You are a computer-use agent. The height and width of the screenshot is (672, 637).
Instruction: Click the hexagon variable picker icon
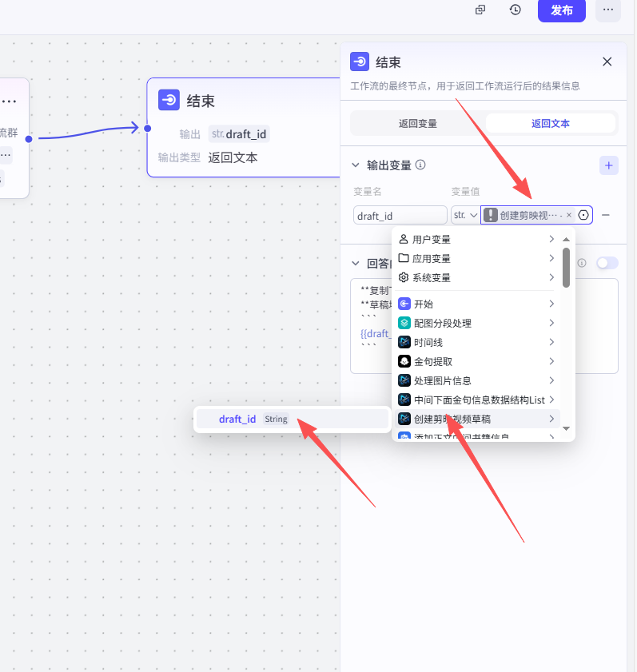coord(583,215)
